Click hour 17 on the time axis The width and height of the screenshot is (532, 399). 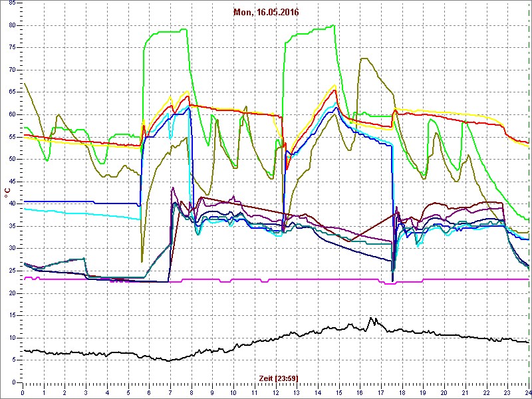tap(380, 392)
